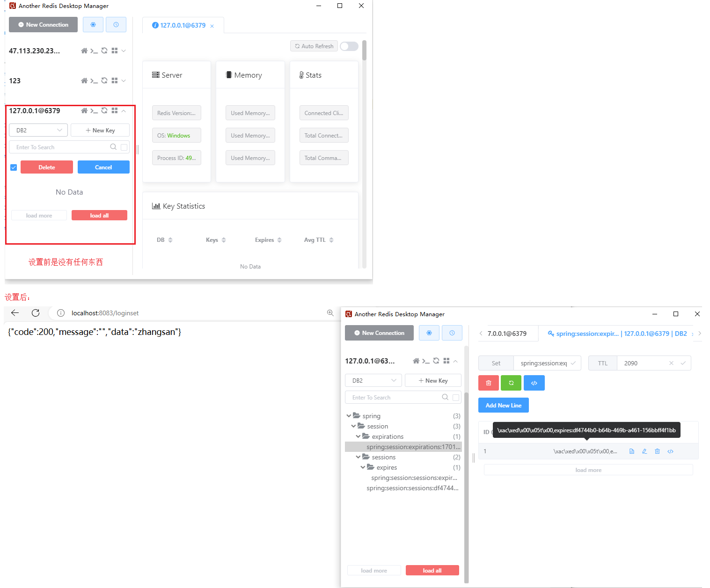Click the settings icon beside New Connection, top window

click(93, 25)
